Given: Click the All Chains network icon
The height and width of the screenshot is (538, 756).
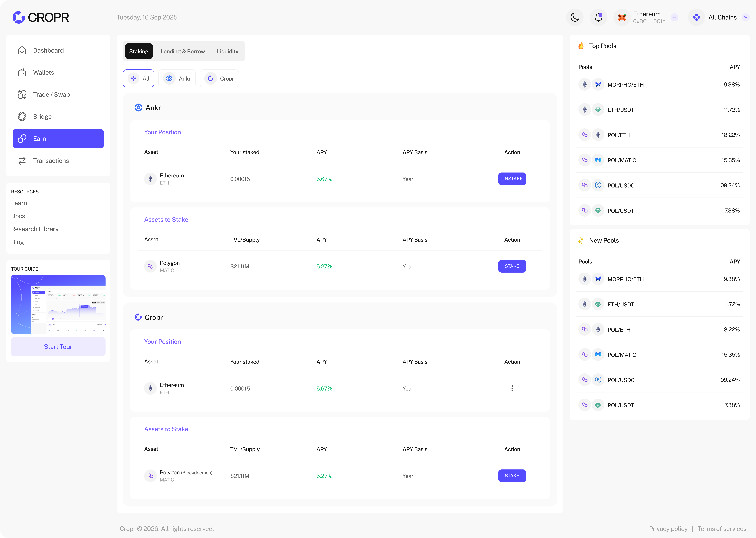Looking at the screenshot, I should tap(696, 17).
